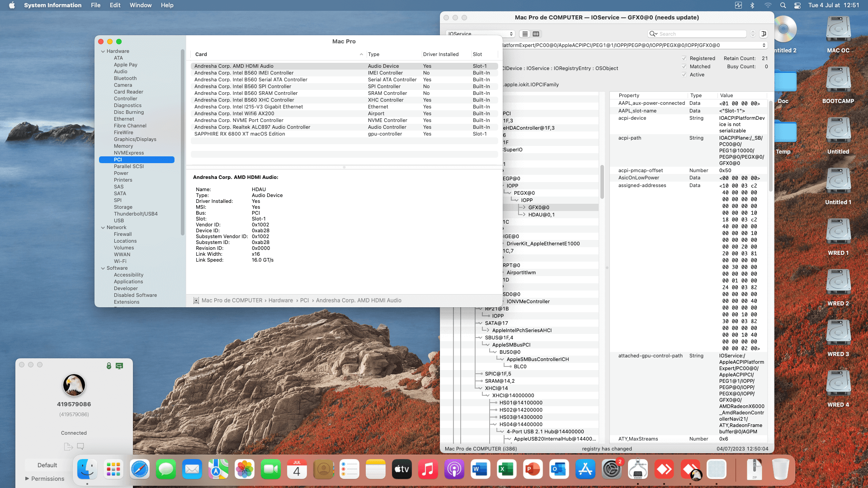Image resolution: width=868 pixels, height=488 pixels.
Task: Click the Default profile button in AnyDesk
Action: pyautogui.click(x=47, y=465)
